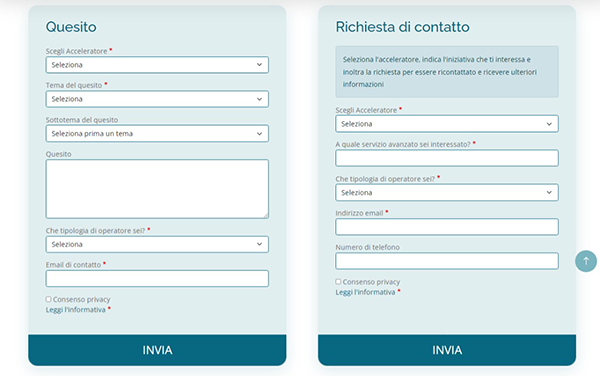
Task: Open Tema del quesito dropdown
Action: coord(157,99)
